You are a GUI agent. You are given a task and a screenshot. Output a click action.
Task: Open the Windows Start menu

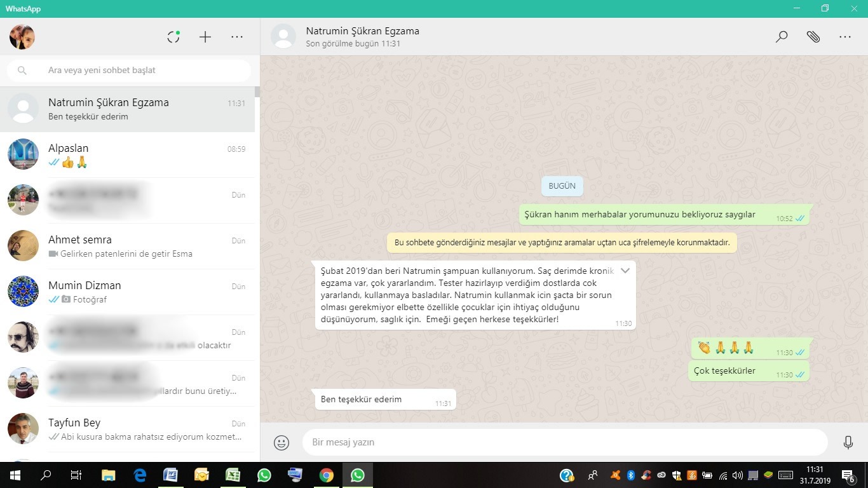[14, 475]
